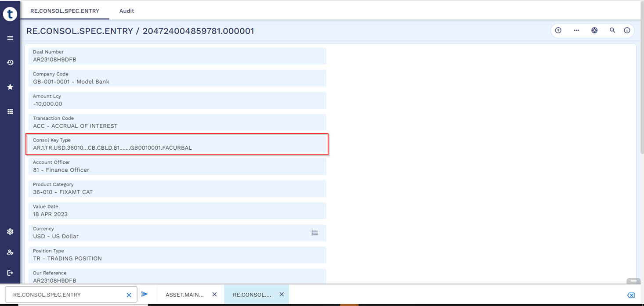Click Product Category 36-010 - FIXAMT CAT
Screen dimensions: 644x306
click(x=63, y=192)
